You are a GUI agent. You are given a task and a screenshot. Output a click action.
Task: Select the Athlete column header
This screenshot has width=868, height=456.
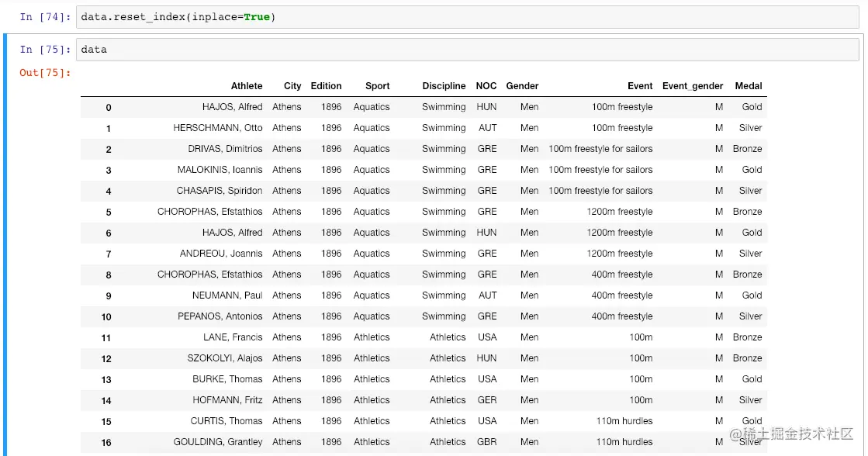pos(247,86)
